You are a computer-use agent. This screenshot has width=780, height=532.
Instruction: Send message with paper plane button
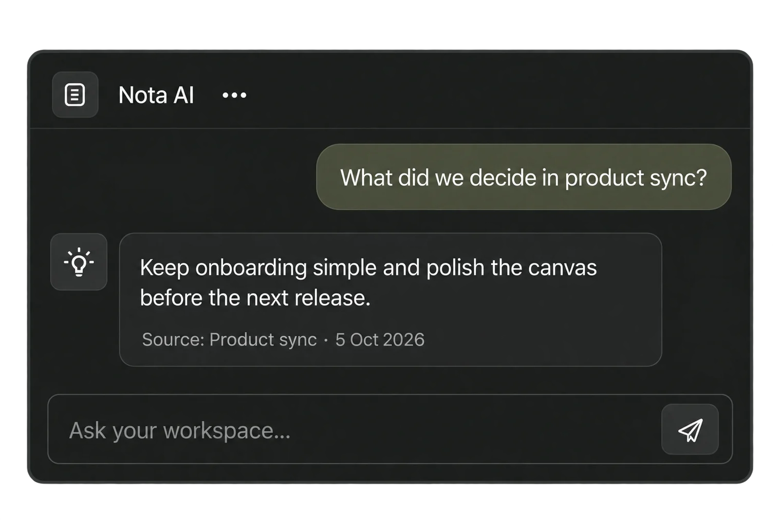pos(690,429)
